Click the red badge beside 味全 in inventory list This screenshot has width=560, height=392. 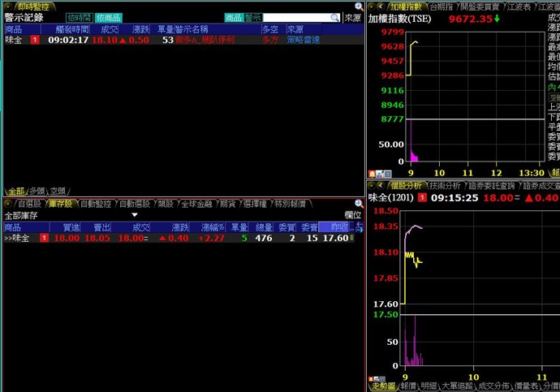coord(34,239)
